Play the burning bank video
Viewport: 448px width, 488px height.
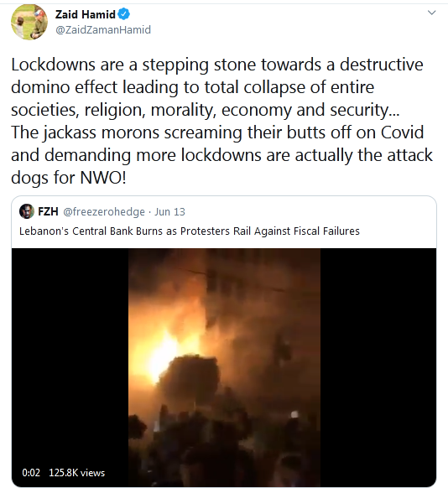click(x=224, y=367)
